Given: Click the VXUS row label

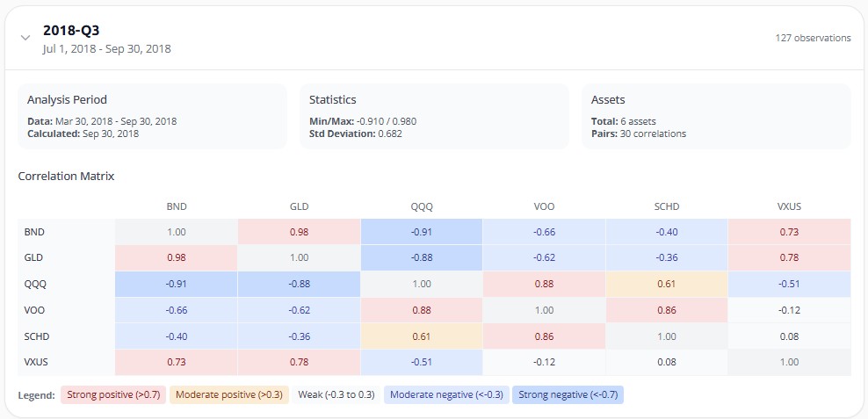Looking at the screenshot, I should [x=37, y=362].
